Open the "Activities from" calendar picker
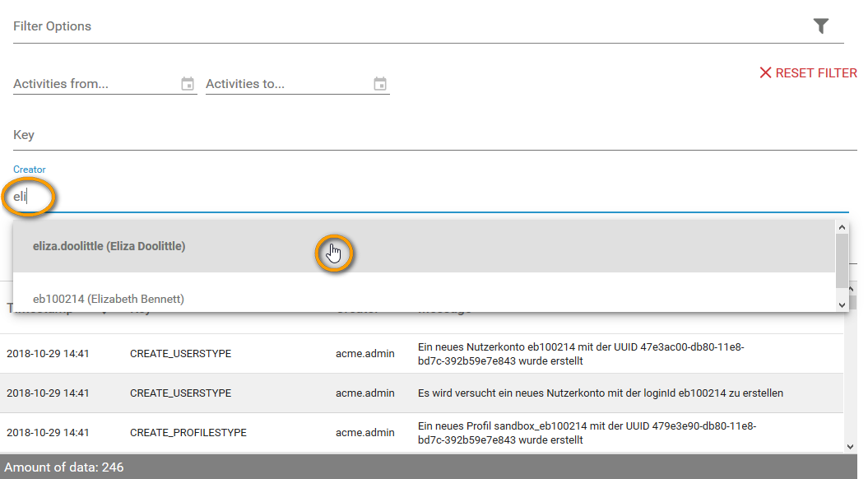868x479 pixels. [x=188, y=83]
